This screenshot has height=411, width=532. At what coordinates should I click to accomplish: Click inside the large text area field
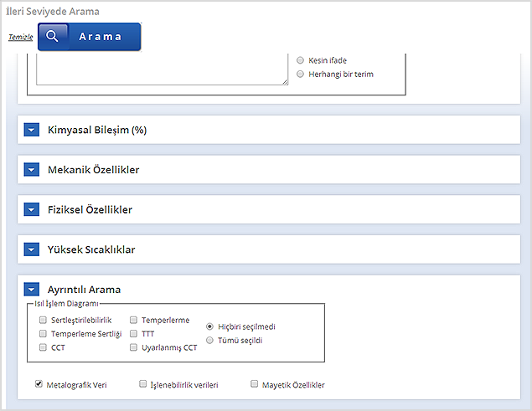pos(163,69)
